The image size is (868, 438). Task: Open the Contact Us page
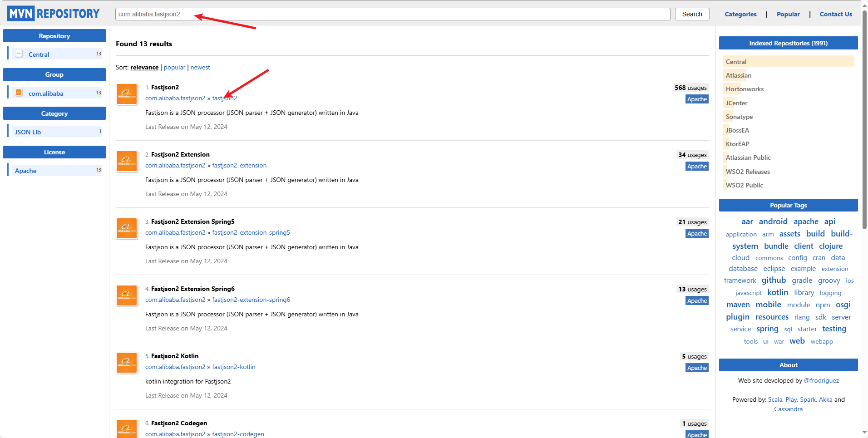836,14
